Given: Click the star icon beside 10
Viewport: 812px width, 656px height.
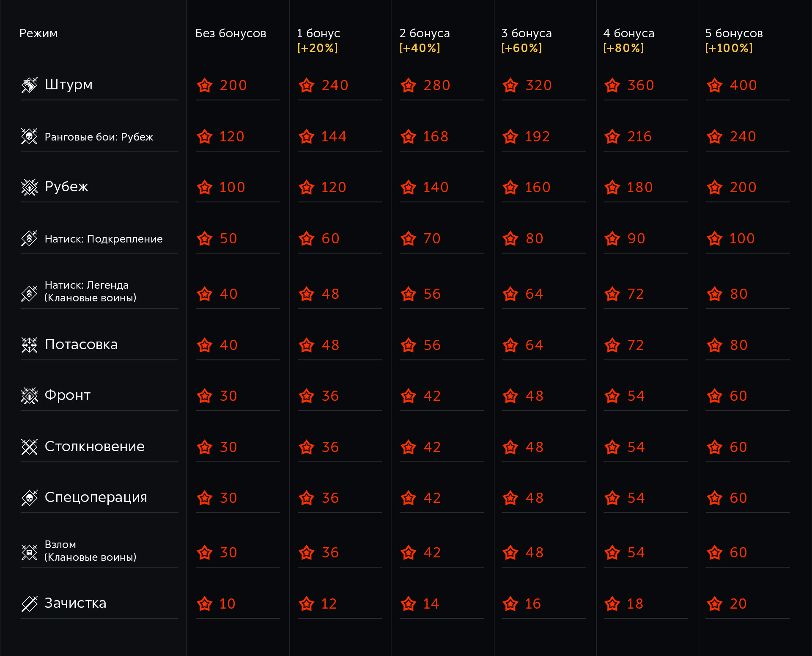Looking at the screenshot, I should tap(205, 604).
